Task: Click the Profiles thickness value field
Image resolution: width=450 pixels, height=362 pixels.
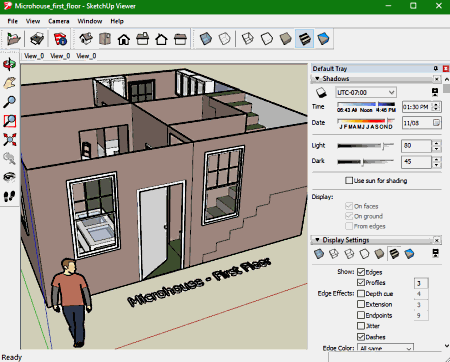Action: (421, 283)
